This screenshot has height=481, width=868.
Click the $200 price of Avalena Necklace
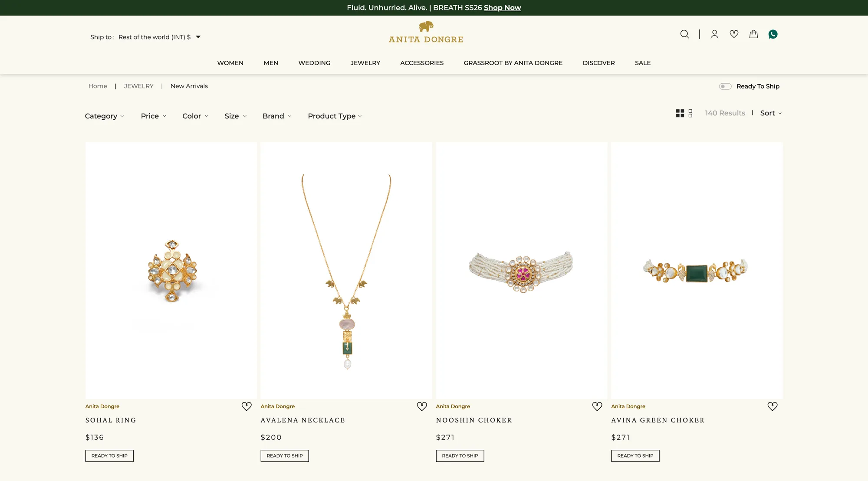(x=271, y=438)
